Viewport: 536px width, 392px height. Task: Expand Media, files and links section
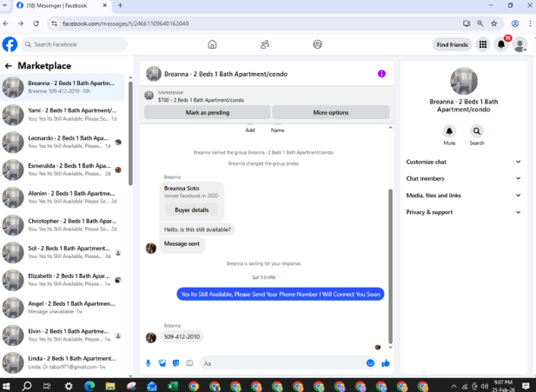coord(463,196)
